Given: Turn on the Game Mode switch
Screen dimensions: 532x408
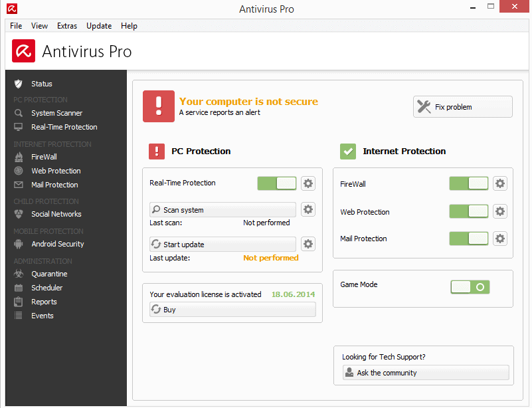Looking at the screenshot, I should coord(470,287).
